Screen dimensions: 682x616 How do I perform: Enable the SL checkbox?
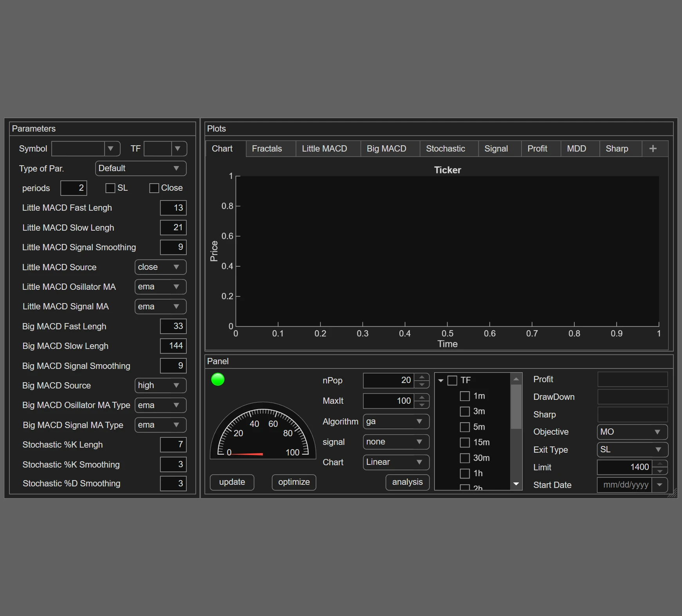click(110, 188)
